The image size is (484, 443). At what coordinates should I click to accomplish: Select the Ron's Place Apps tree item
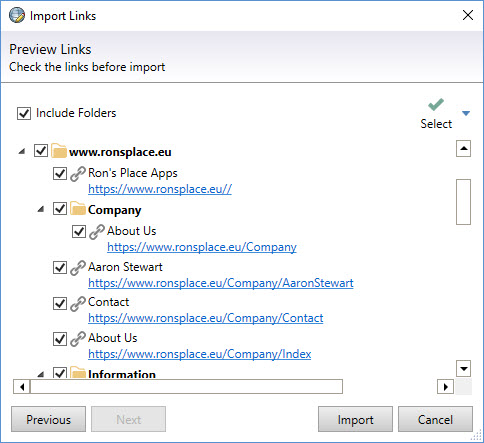(133, 173)
